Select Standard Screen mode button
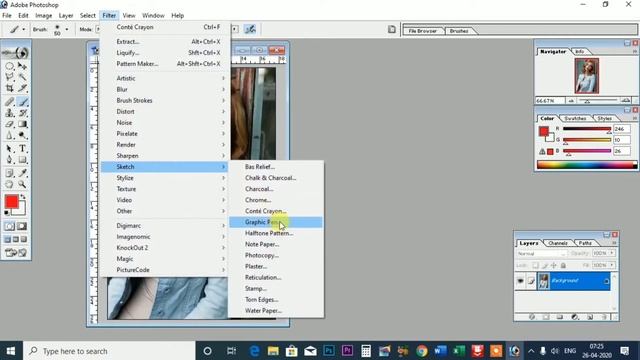The height and width of the screenshot is (360, 640). click(7, 240)
